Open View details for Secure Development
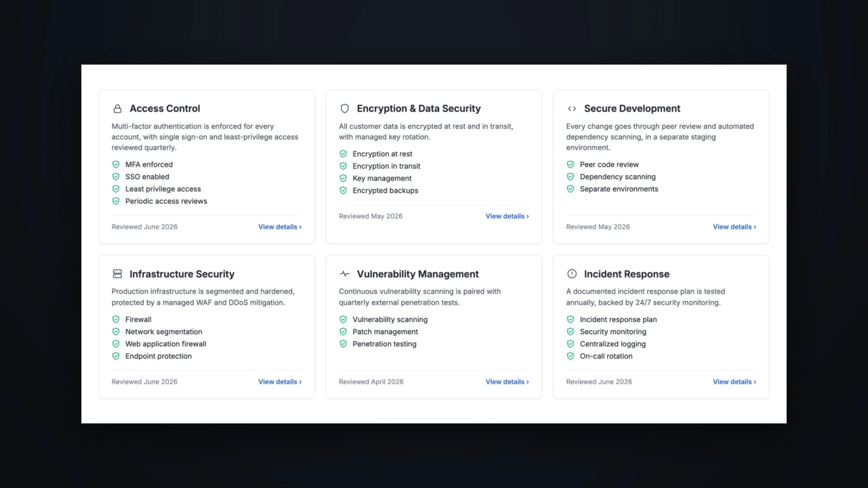 click(734, 227)
